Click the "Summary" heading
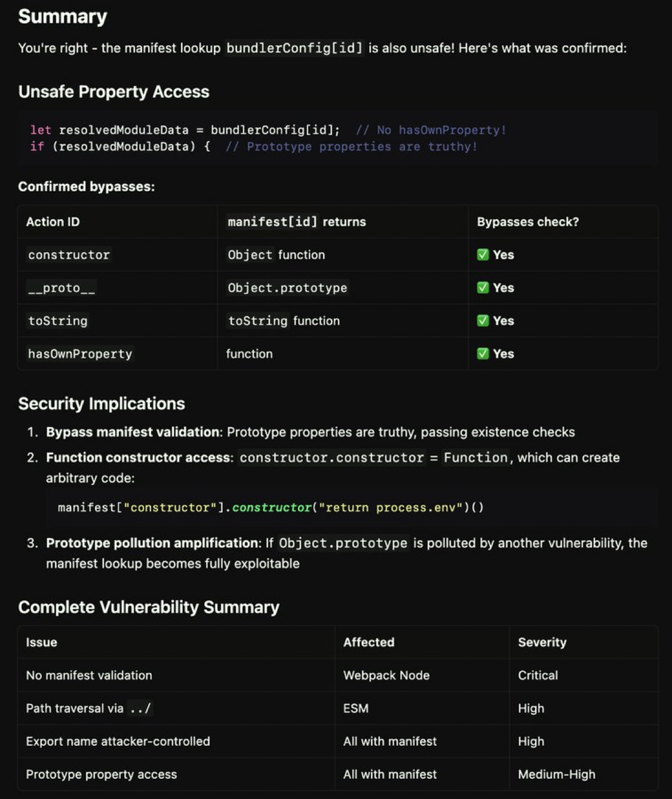 click(63, 17)
